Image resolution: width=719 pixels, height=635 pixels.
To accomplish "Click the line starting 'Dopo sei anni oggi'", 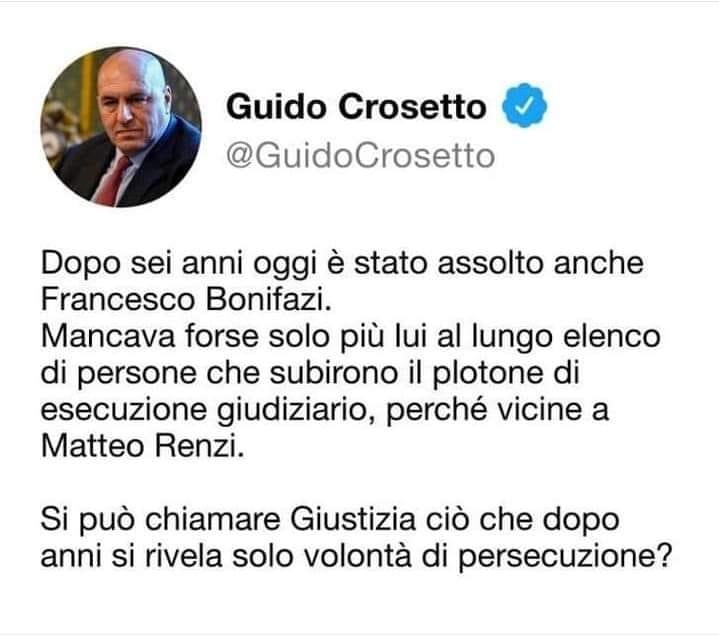I will pos(342,264).
